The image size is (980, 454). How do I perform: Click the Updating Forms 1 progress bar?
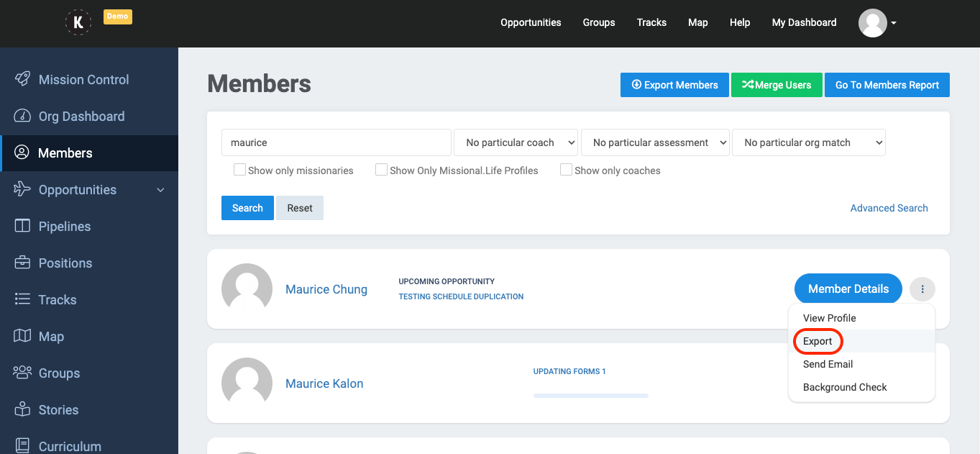(x=591, y=395)
